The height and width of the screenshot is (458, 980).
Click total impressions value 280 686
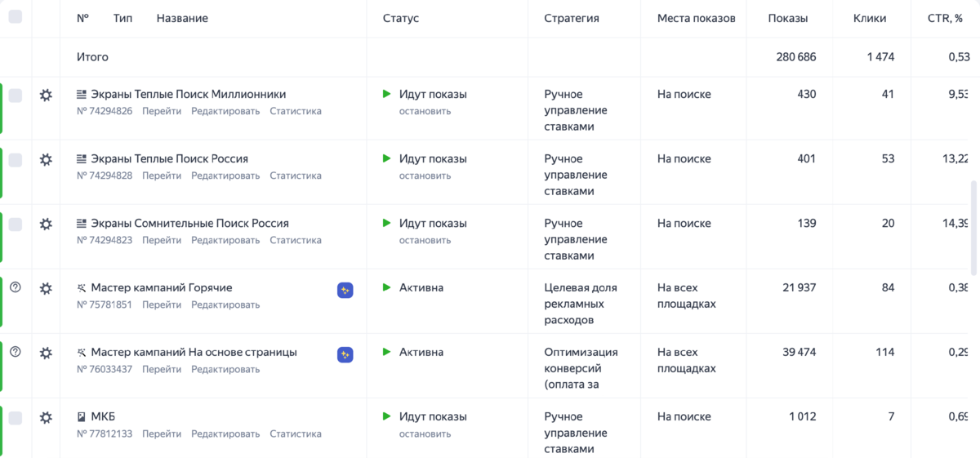pos(796,57)
